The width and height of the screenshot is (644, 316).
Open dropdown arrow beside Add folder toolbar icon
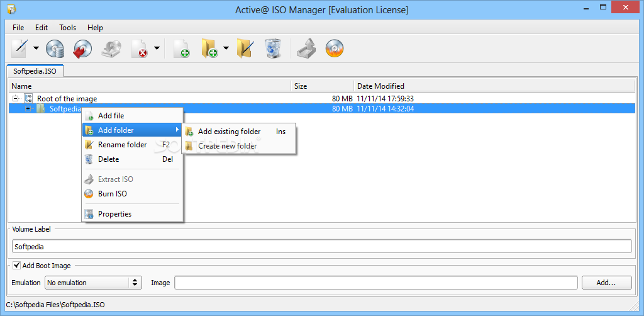coord(226,48)
